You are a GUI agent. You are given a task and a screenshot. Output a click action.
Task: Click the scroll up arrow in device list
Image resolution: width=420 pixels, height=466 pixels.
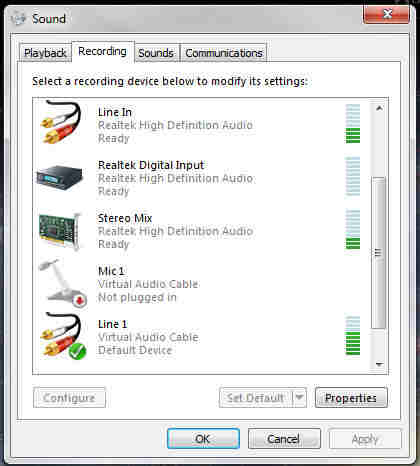pos(379,108)
